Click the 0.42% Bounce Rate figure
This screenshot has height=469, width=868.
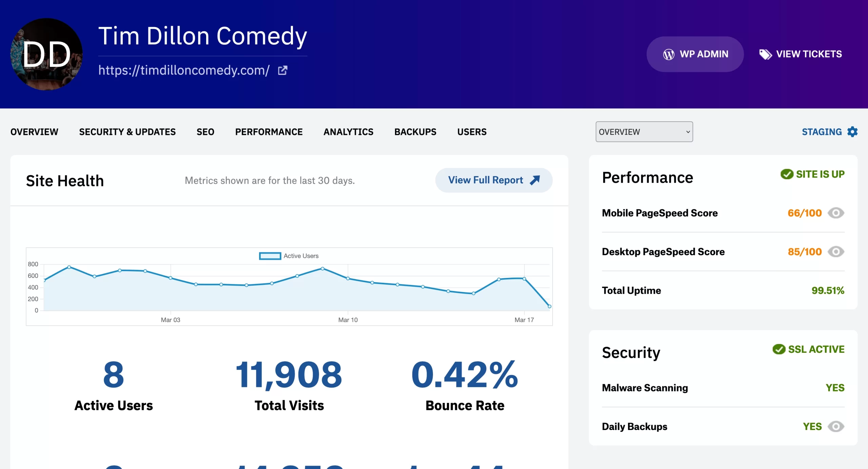click(465, 374)
